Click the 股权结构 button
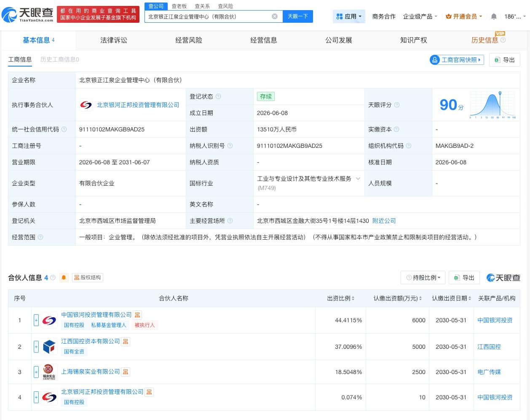Viewport: 530px width, 420px height. point(88,278)
